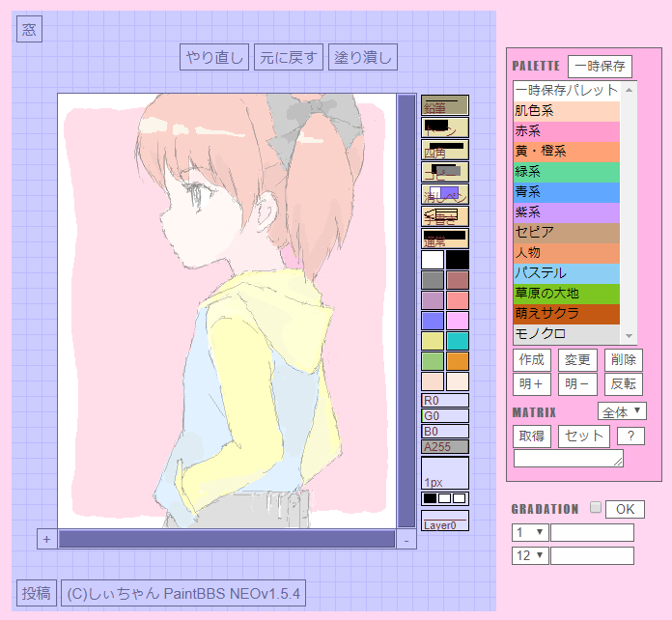Select 萌えサクラ in the palette list
Screen dimensions: 672x620
[568, 314]
